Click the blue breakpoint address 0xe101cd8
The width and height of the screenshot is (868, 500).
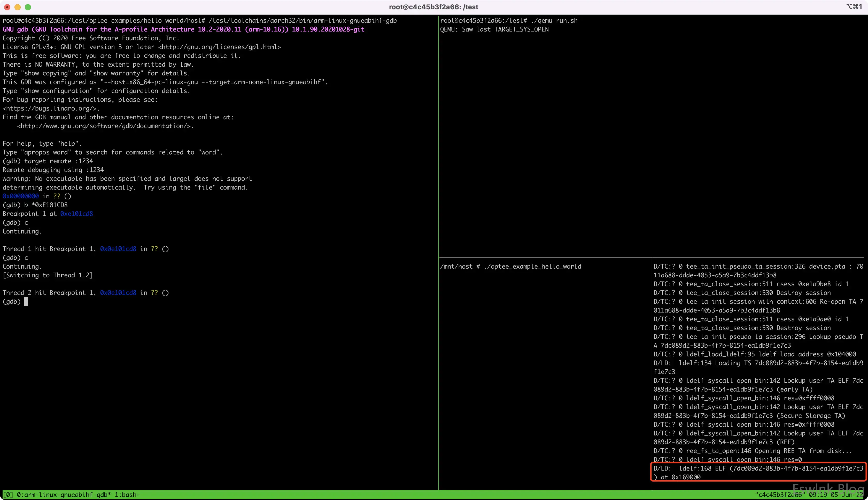(x=77, y=214)
